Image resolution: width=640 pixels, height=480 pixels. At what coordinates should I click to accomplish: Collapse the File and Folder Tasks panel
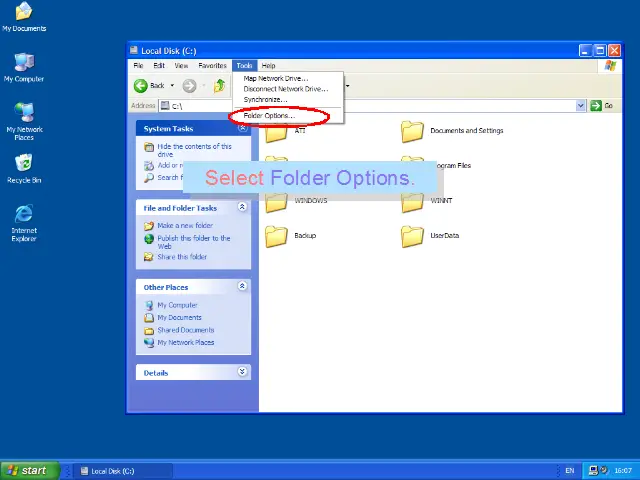pyautogui.click(x=242, y=207)
